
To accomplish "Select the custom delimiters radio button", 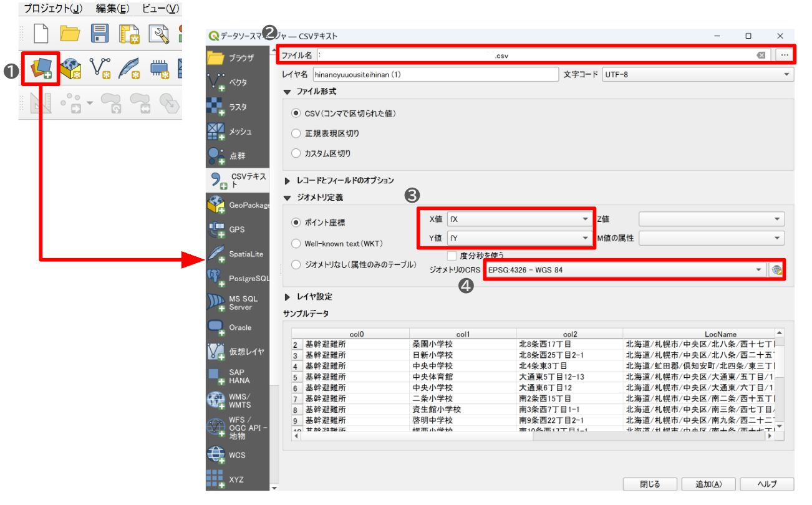I will [x=296, y=153].
